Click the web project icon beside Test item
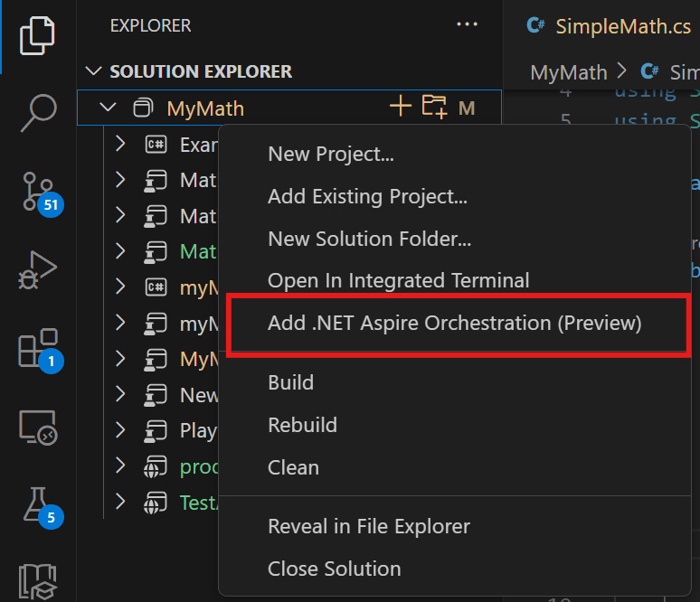The width and height of the screenshot is (700, 602). click(156, 503)
